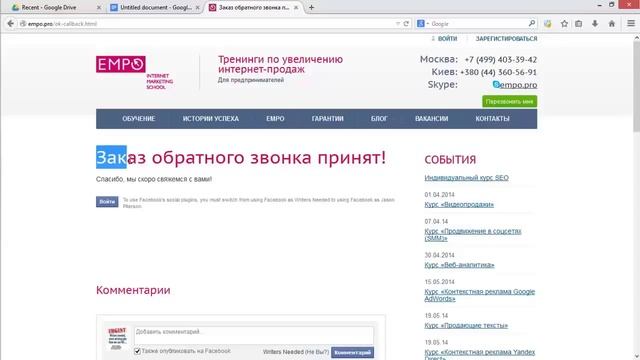
Task: Toggle the 'Также опубликовать на Facebook' checkbox
Action: point(137,351)
